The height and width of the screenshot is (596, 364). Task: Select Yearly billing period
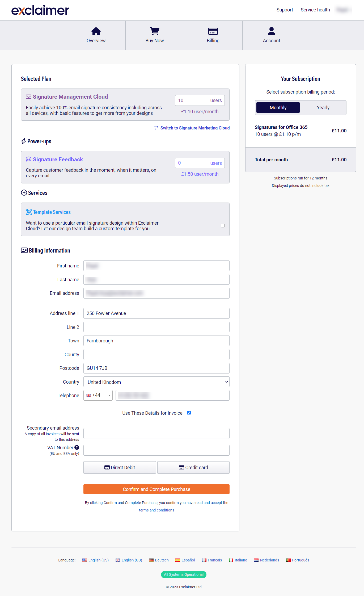[x=323, y=108]
